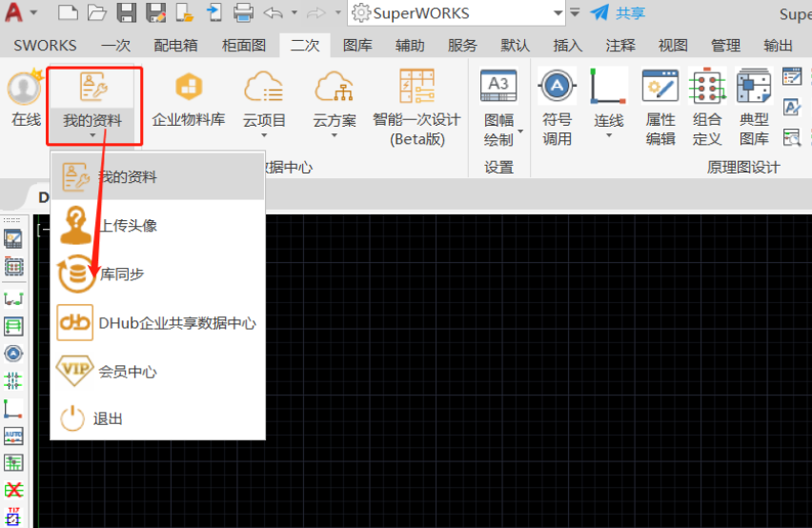
Task: Switch to the 一次 ribbon tab
Action: click(x=116, y=46)
